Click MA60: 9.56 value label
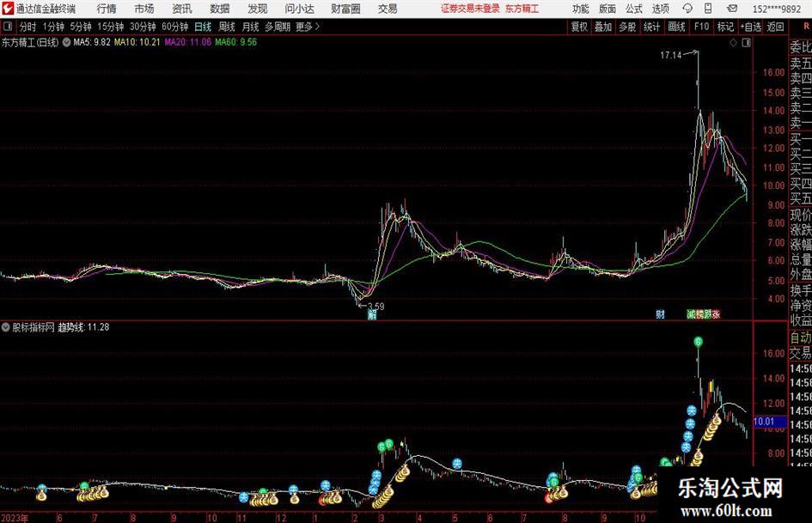This screenshot has width=812, height=523. (236, 42)
